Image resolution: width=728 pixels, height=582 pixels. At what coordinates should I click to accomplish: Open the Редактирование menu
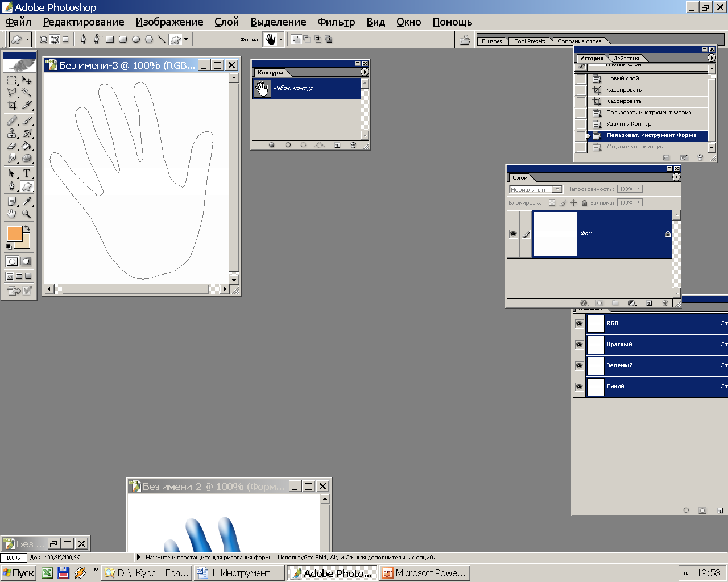point(84,22)
